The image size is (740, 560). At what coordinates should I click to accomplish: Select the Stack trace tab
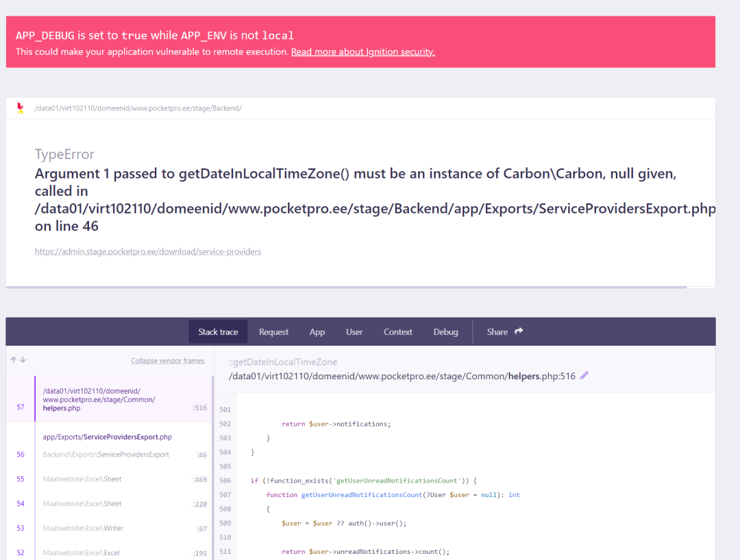click(218, 332)
